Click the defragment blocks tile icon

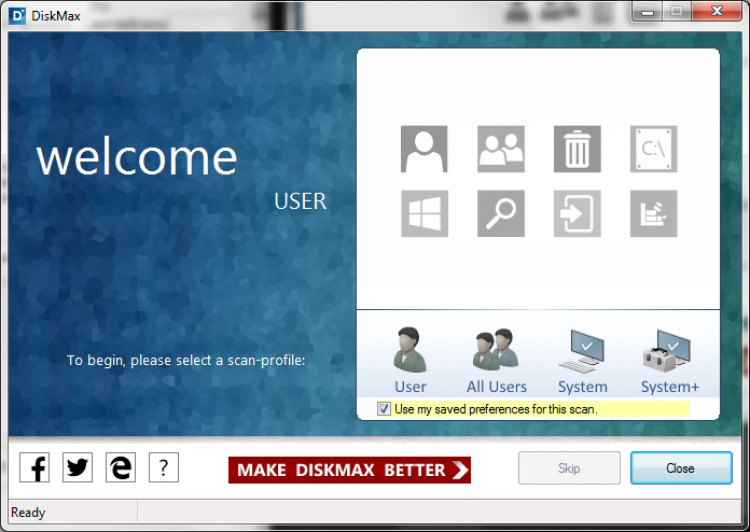coord(653,213)
